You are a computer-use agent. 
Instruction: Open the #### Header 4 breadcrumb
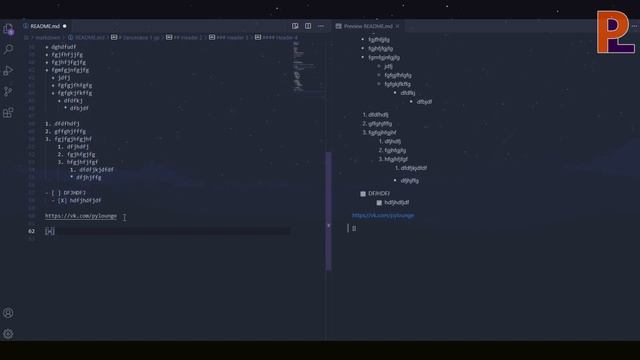[277, 38]
